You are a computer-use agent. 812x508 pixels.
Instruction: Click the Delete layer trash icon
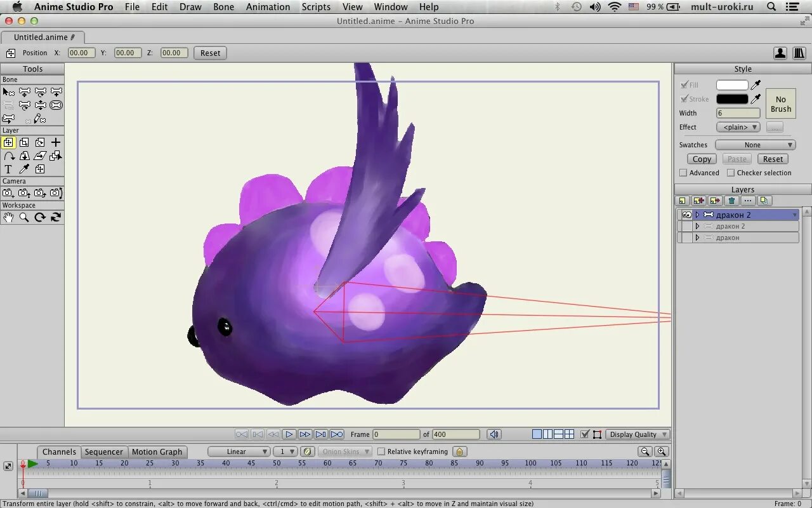pos(731,201)
